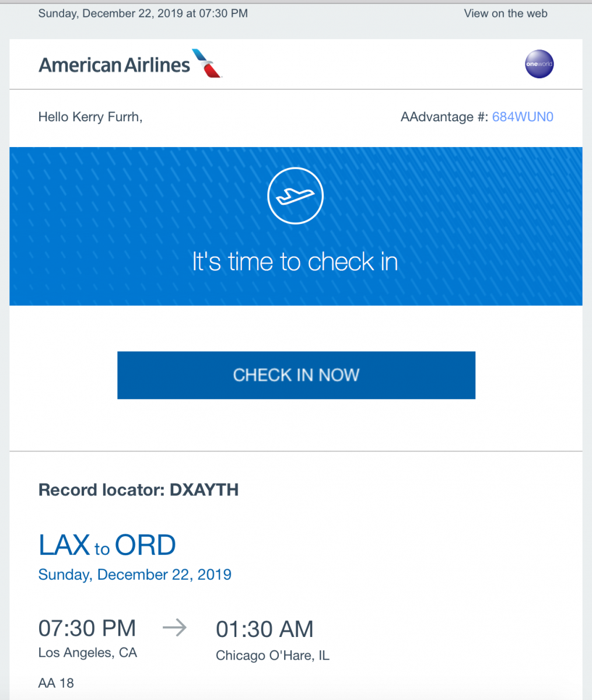592x700 pixels.
Task: Click the CHECK IN NOW button
Action: coord(296,375)
